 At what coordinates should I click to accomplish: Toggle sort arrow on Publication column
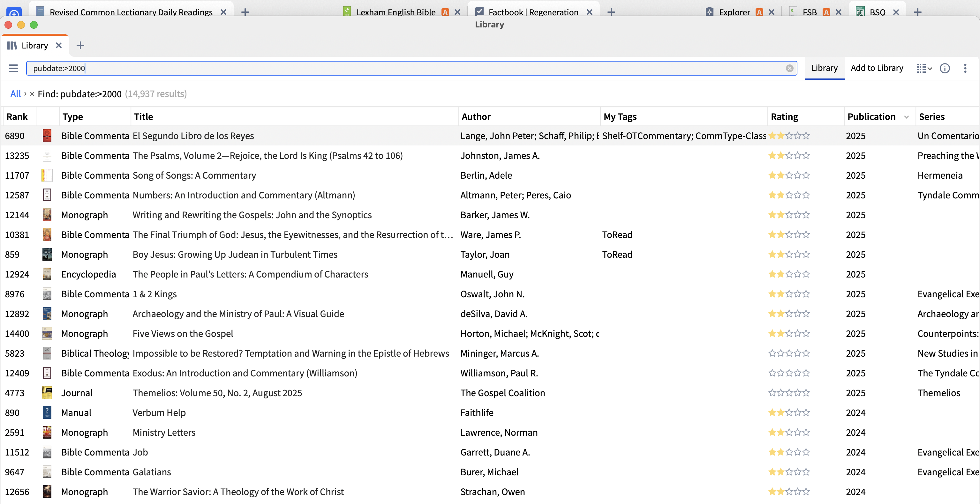click(x=907, y=117)
